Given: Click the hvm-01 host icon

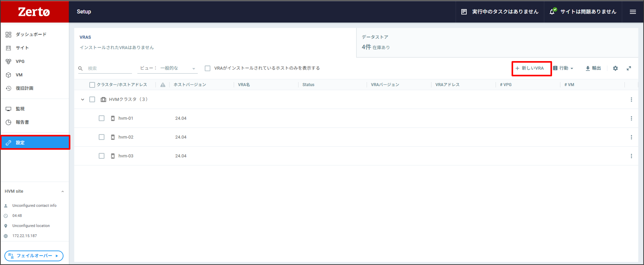Looking at the screenshot, I should click(113, 118).
